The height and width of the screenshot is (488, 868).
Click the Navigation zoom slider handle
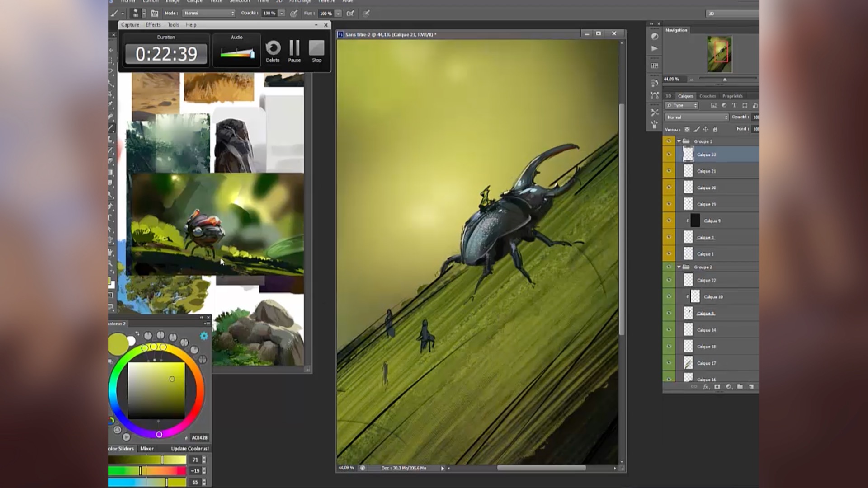click(x=725, y=80)
